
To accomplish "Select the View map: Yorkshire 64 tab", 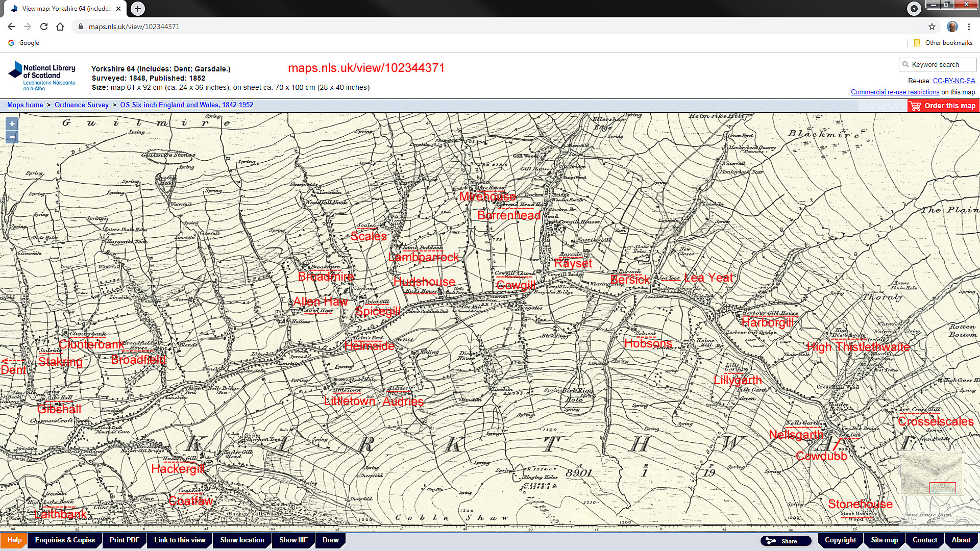I will pos(66,9).
